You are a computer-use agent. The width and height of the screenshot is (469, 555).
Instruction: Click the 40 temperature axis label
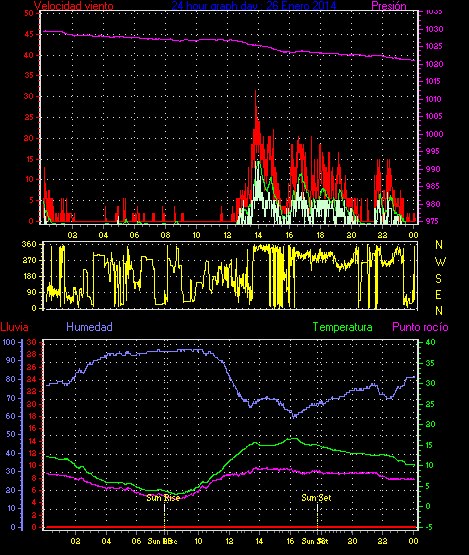tap(430, 342)
